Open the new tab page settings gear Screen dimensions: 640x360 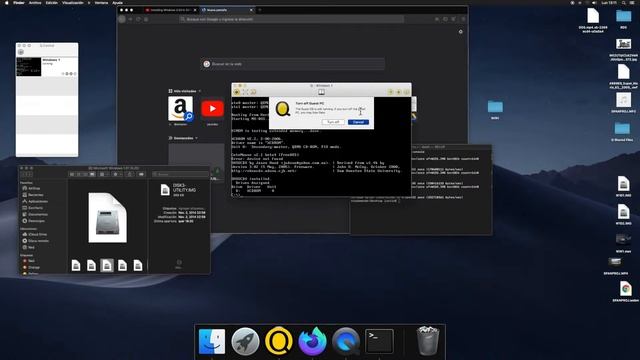pyautogui.click(x=460, y=31)
